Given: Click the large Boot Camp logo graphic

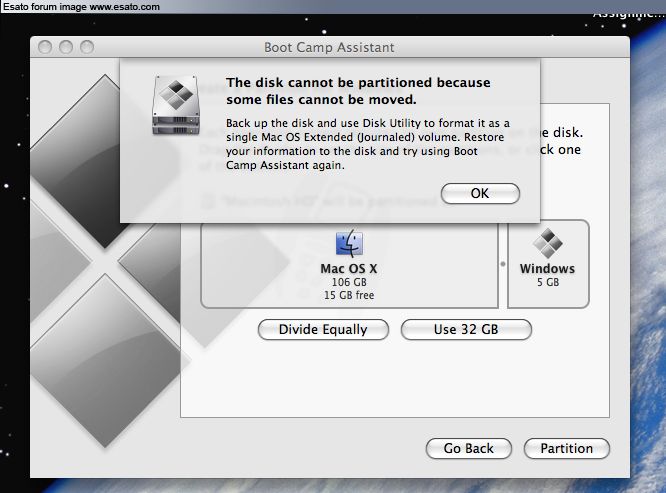Looking at the screenshot, I should (105, 261).
